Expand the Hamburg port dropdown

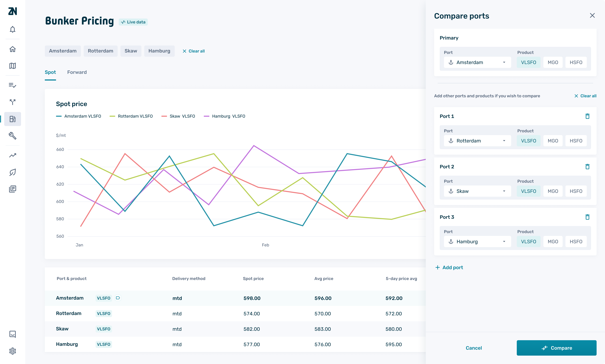coord(477,242)
